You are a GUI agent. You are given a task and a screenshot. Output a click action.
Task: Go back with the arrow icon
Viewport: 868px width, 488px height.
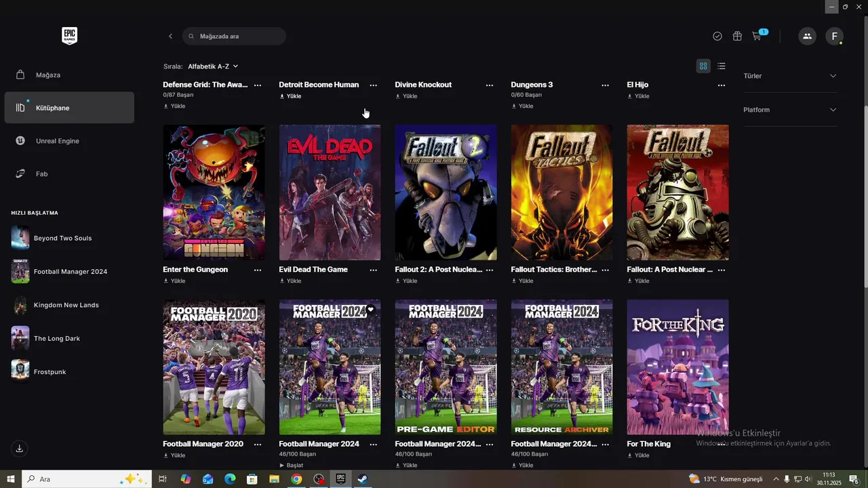(170, 36)
